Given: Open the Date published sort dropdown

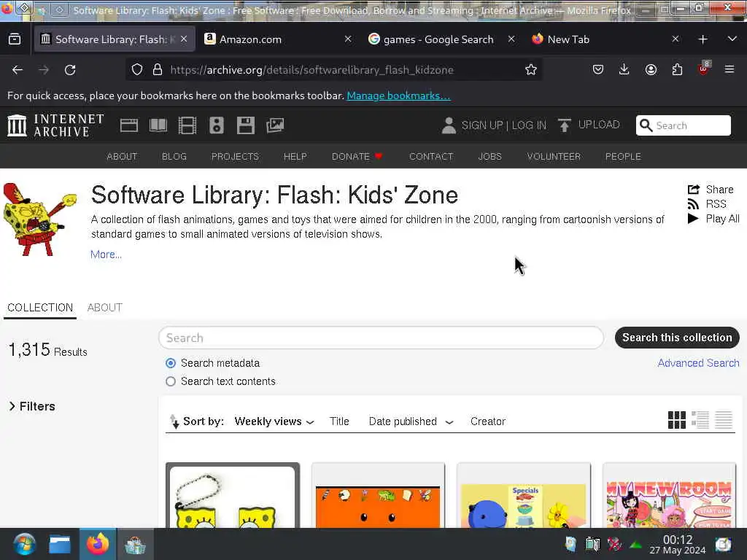Looking at the screenshot, I should (411, 421).
